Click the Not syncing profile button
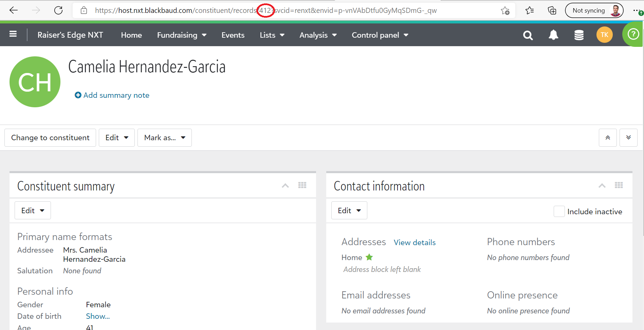 pos(594,11)
